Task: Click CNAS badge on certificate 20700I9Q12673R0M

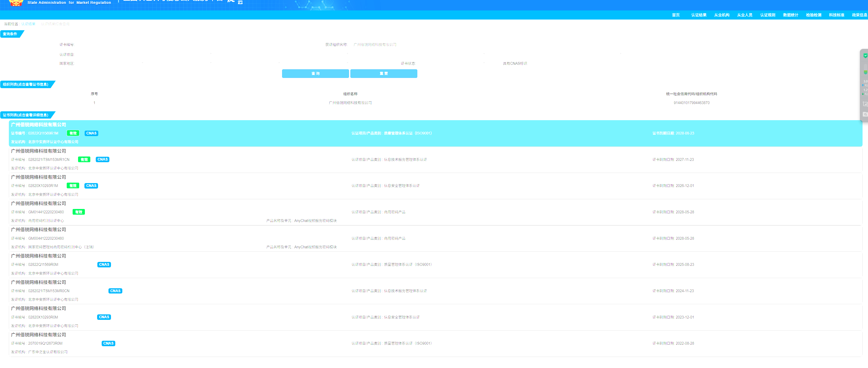Action: click(108, 343)
